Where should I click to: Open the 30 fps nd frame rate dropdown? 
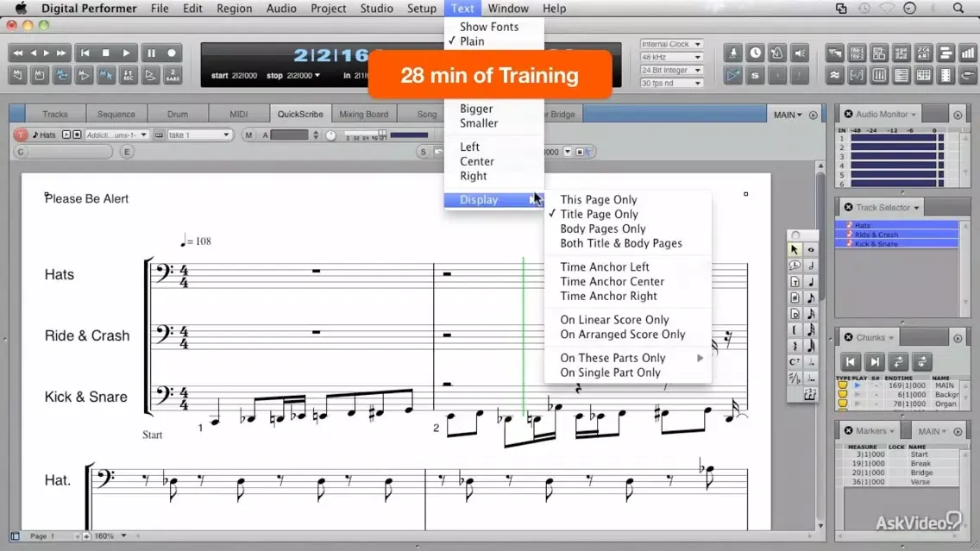pos(670,83)
